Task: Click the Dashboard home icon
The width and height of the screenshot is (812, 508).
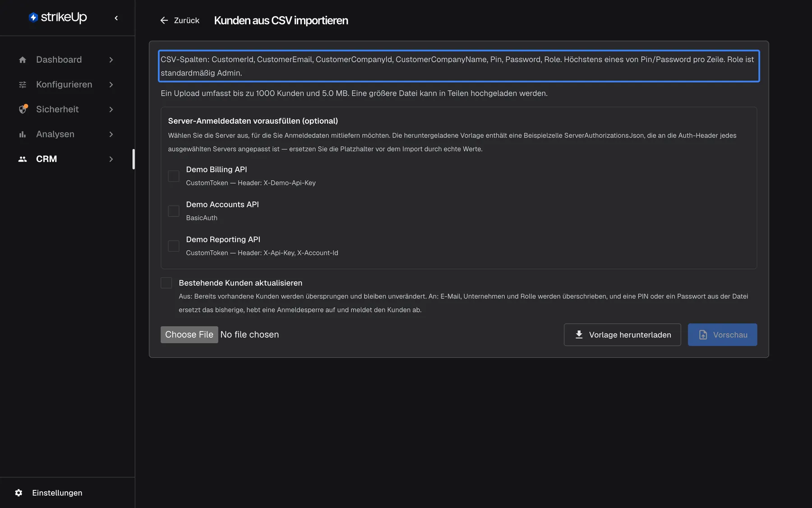Action: point(23,60)
